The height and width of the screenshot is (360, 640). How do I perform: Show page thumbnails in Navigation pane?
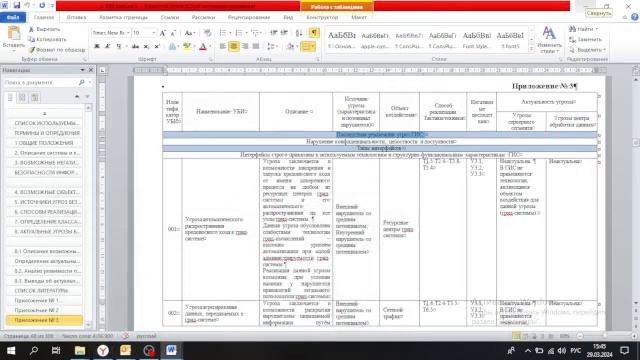point(22,98)
